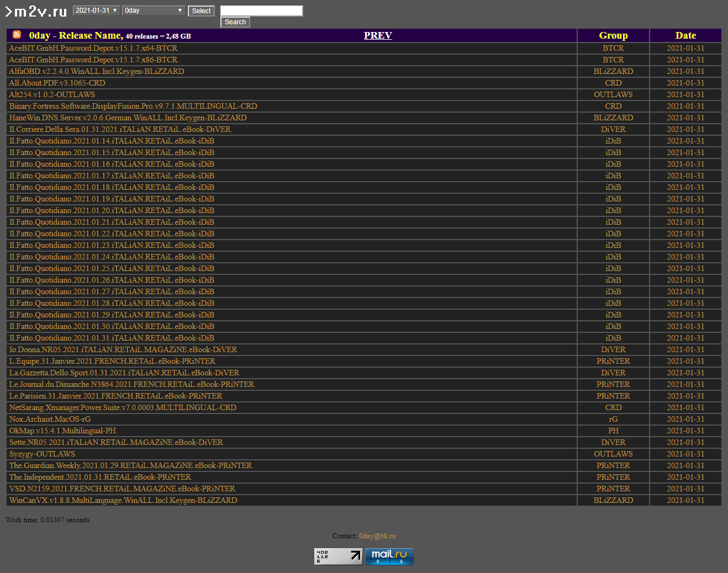Select Le.Journal.du.Dimanche.N3864 release
728x573 pixels.
coord(131,384)
